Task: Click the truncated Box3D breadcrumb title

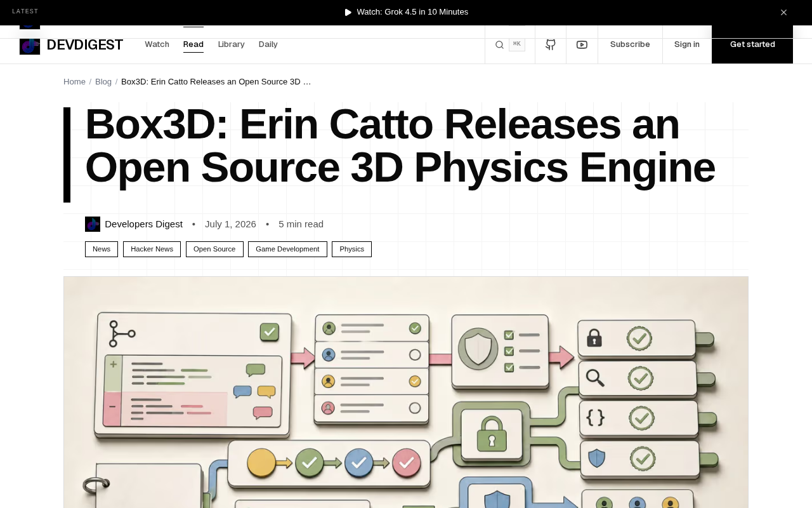Action: [x=216, y=82]
